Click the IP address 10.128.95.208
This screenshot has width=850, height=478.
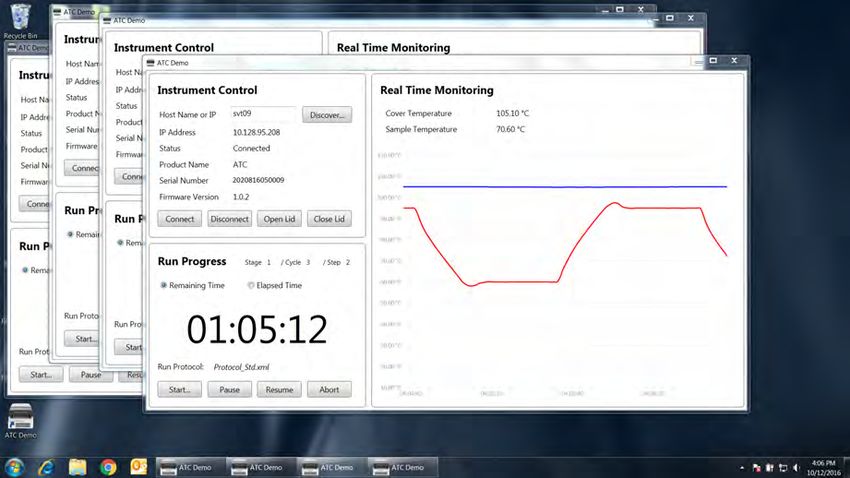point(256,132)
